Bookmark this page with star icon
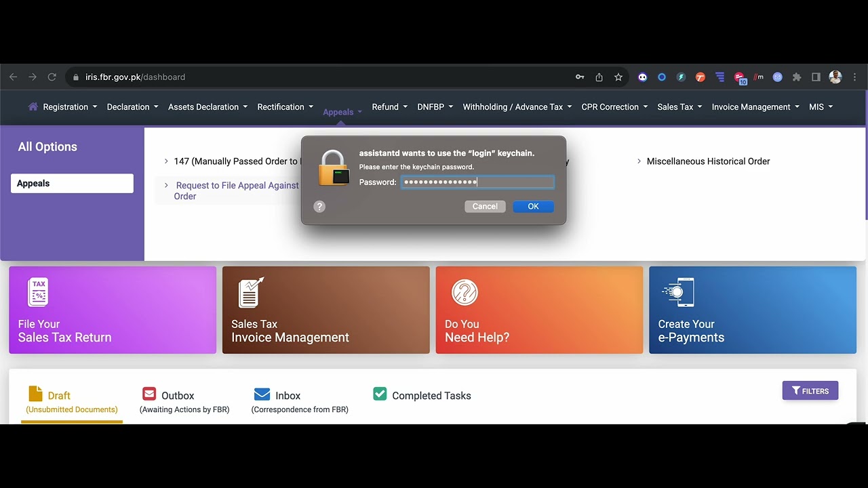The image size is (868, 488). point(618,77)
